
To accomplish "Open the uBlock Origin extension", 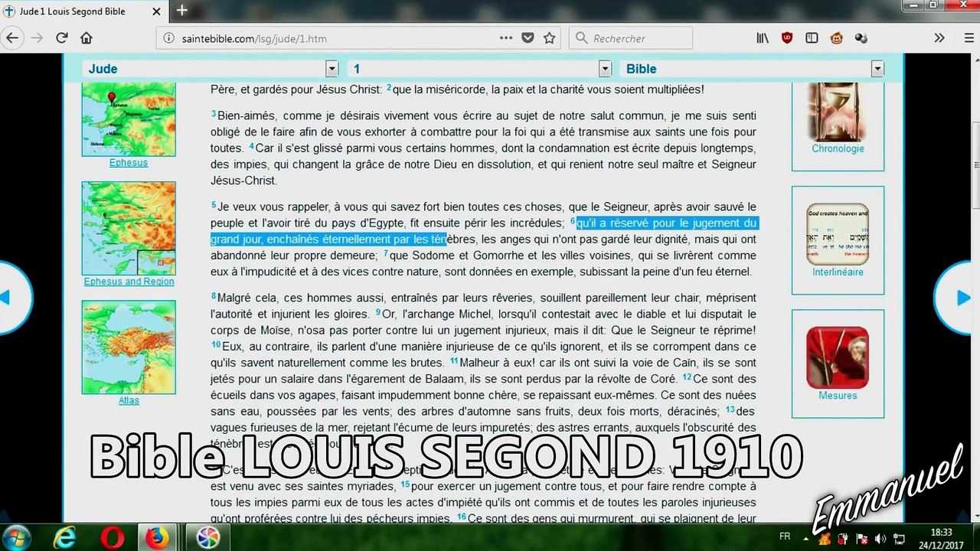I will pos(787,38).
